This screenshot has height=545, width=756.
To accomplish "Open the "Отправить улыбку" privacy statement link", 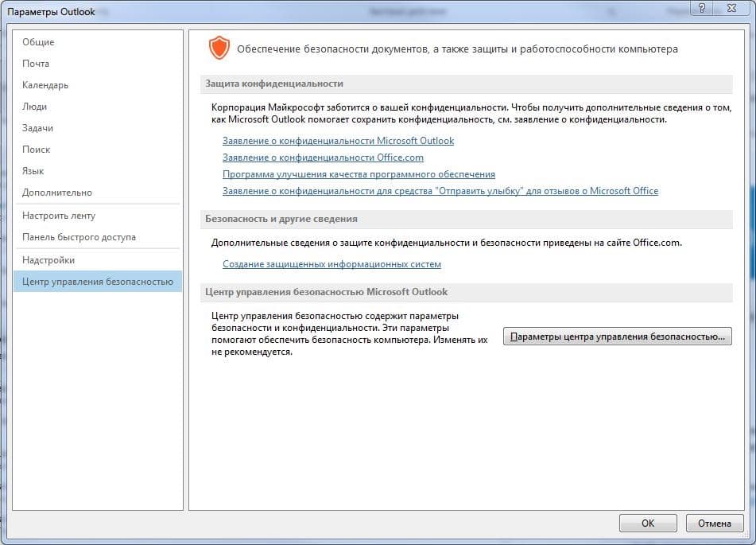I will (440, 191).
